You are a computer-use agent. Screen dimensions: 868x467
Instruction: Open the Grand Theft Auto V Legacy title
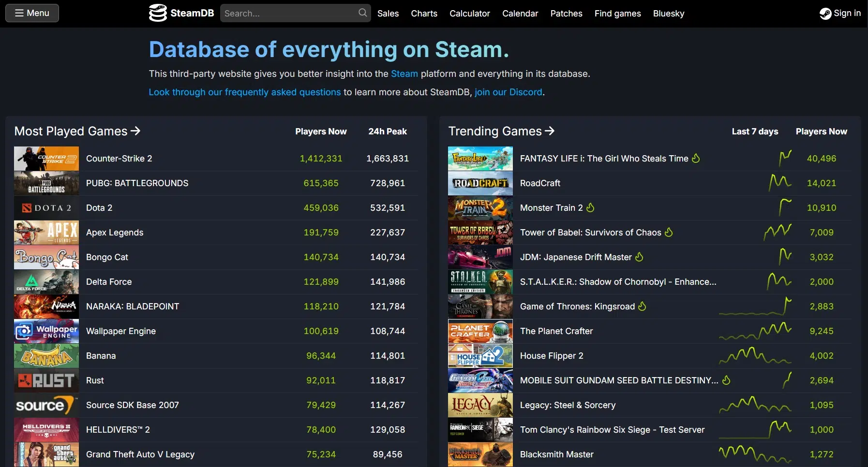click(140, 454)
